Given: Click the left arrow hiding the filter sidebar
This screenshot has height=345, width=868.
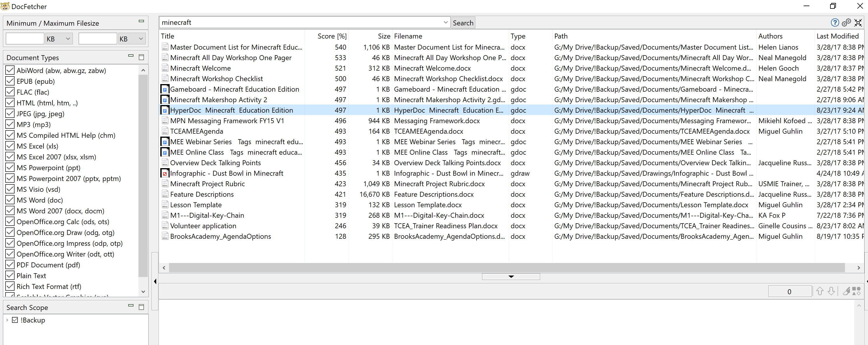Looking at the screenshot, I should tap(155, 281).
